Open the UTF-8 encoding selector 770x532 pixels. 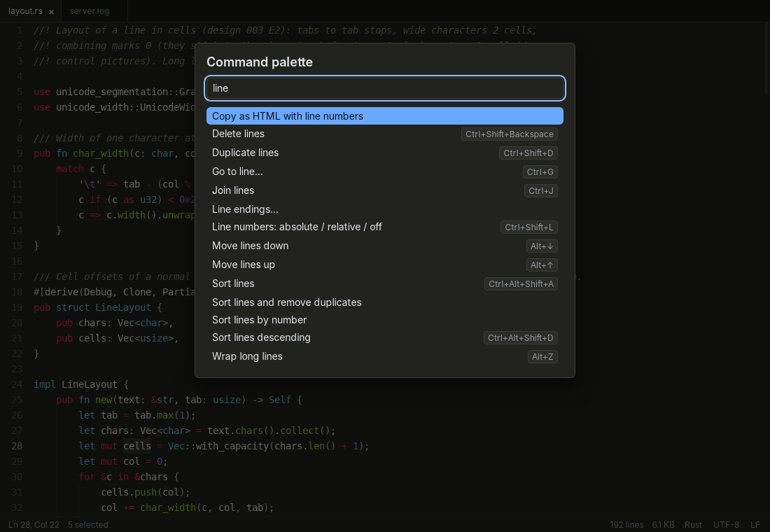tap(726, 524)
